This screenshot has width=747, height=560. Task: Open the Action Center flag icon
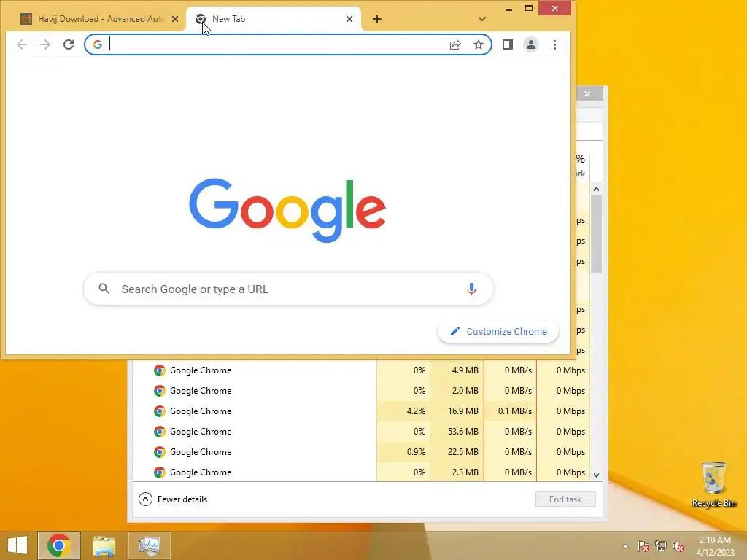[643, 546]
